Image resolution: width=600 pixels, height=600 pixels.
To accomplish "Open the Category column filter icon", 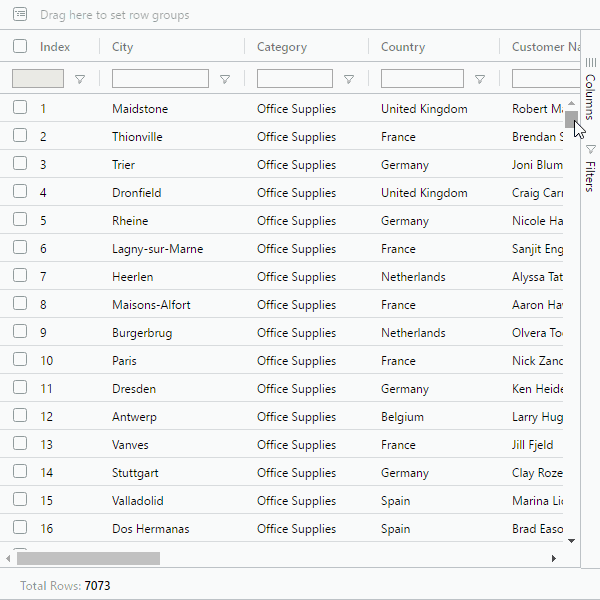I will click(349, 79).
